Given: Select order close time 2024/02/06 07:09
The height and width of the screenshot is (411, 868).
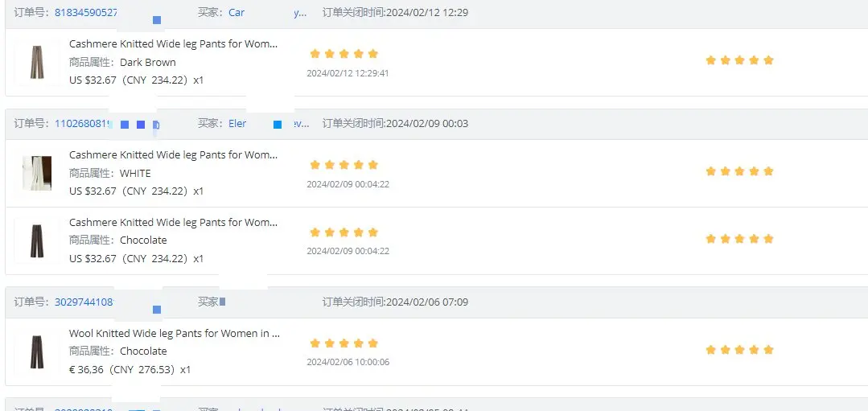Looking at the screenshot, I should coord(427,302).
